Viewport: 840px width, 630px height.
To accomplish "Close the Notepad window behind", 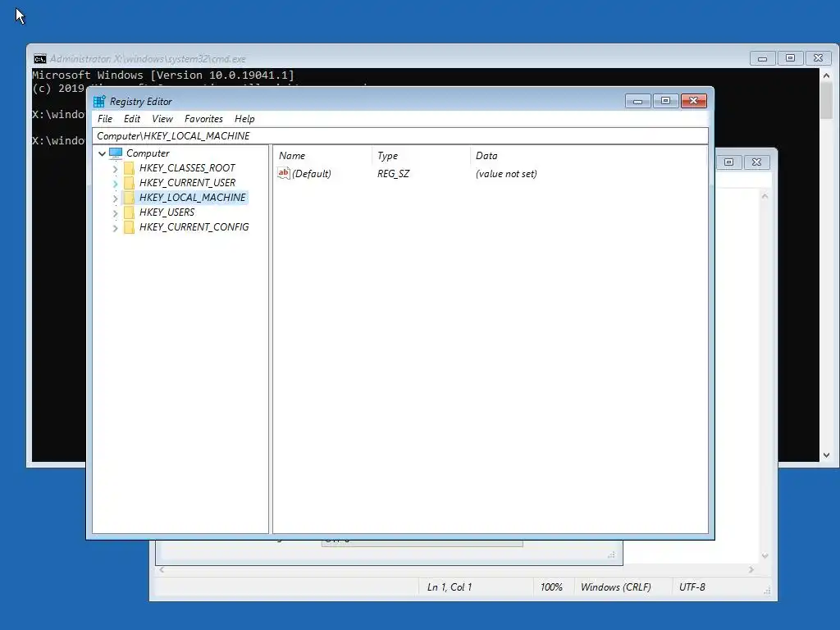I will (x=756, y=162).
